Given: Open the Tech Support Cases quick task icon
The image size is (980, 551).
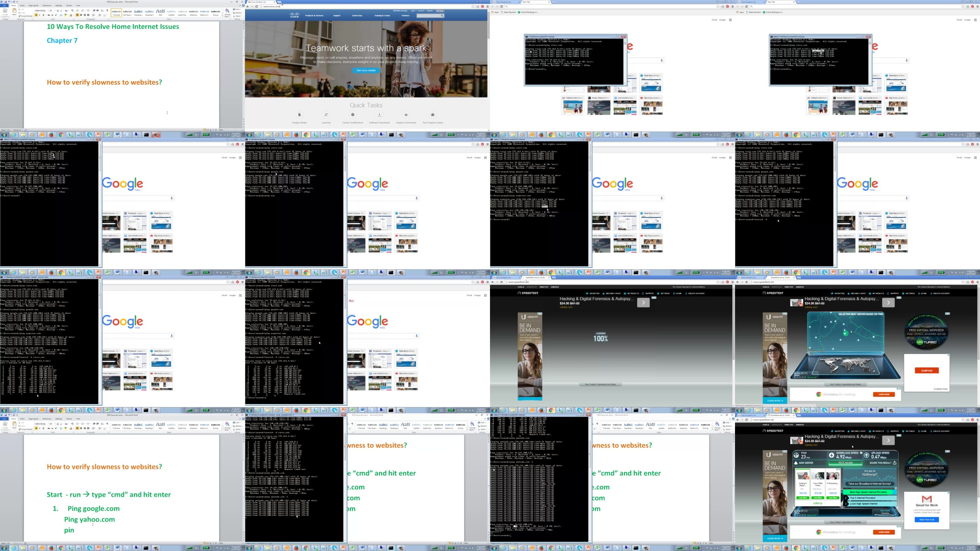Looking at the screenshot, I should coord(432,114).
